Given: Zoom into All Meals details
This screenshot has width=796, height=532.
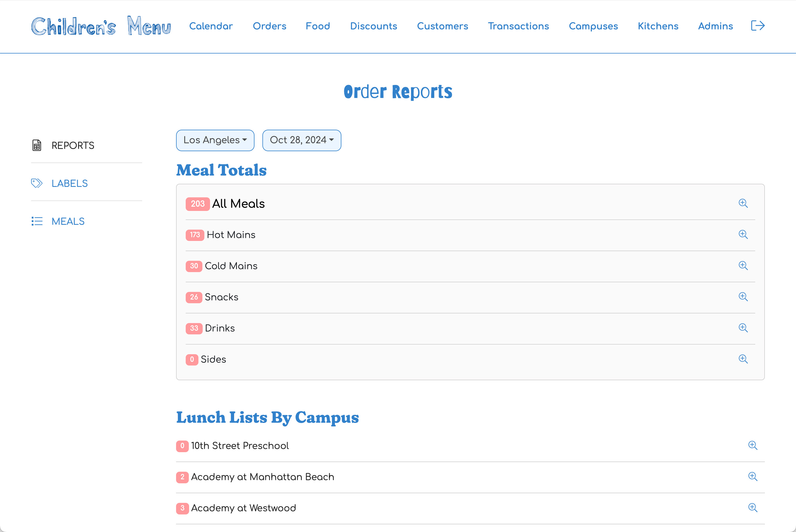Looking at the screenshot, I should 743,203.
